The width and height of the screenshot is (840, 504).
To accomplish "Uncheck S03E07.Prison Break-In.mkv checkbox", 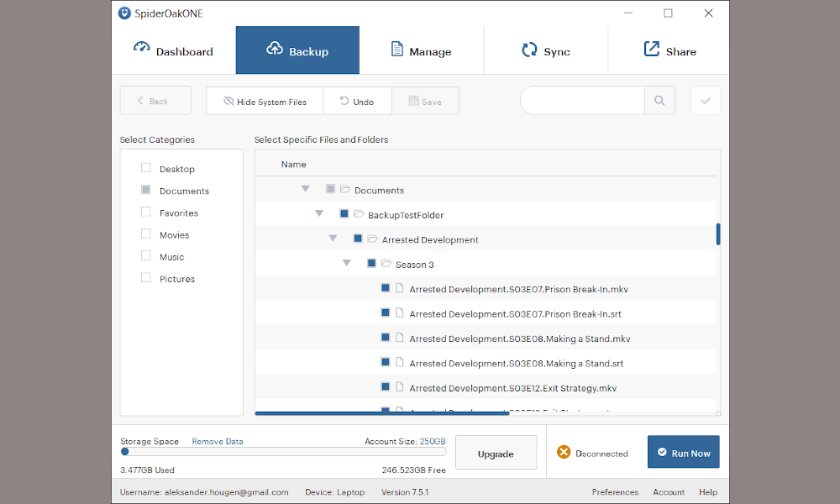I will click(386, 287).
